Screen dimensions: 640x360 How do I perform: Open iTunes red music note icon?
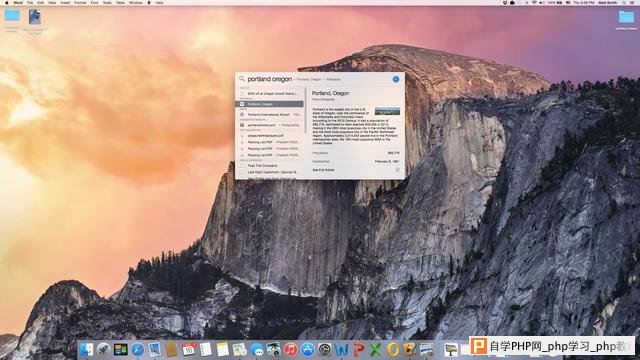[x=291, y=349]
